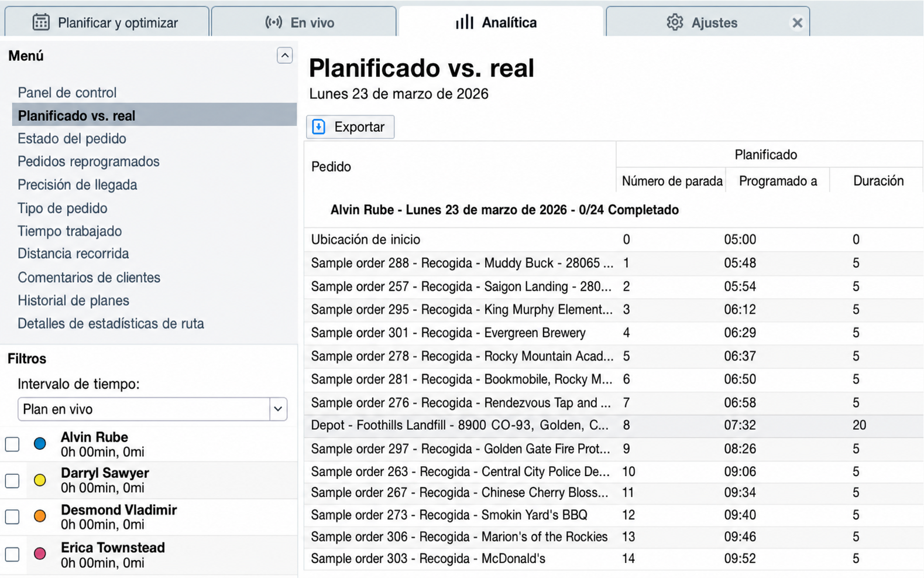Click Desmond Vladimir's orange color dot
Screen dimensions: 924x578
click(40, 517)
